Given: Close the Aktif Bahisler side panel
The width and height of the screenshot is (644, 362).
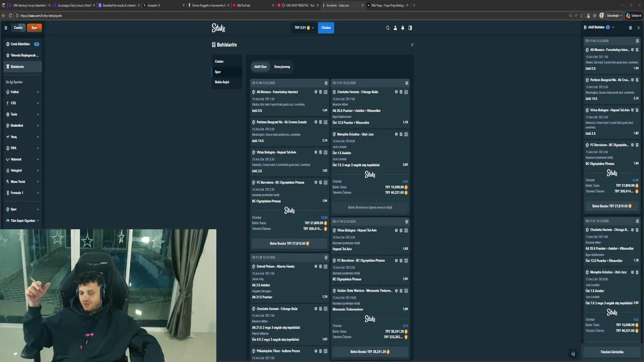Looking at the screenshot, I should (x=638, y=28).
